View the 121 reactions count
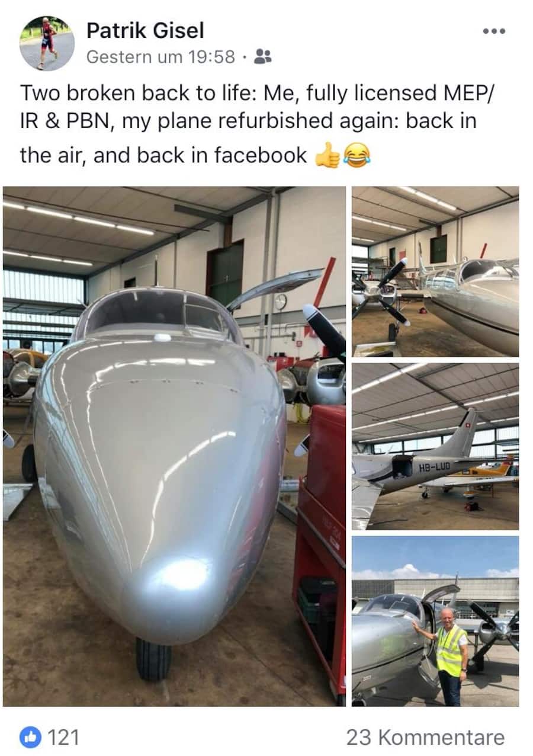 pyautogui.click(x=63, y=738)
